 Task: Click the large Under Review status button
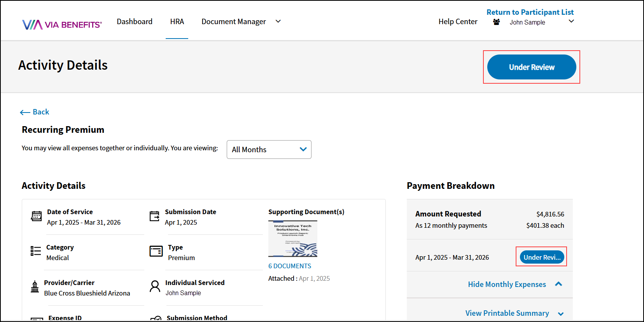[532, 67]
